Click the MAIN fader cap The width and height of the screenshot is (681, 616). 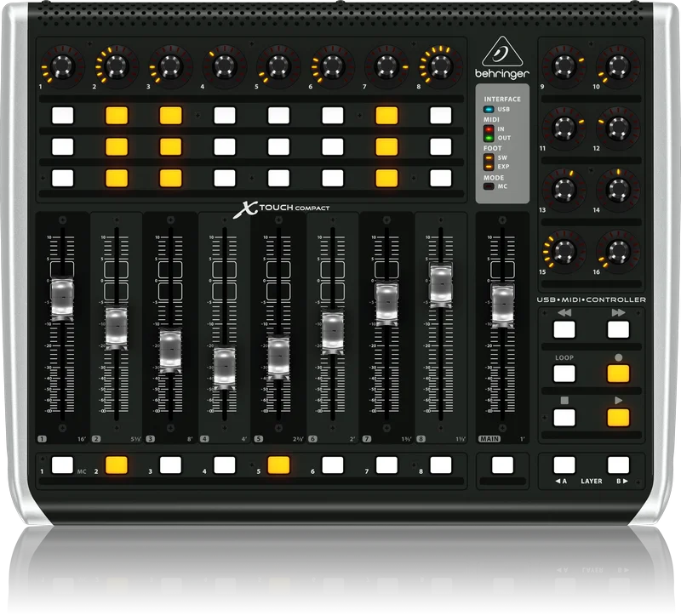coord(502,305)
